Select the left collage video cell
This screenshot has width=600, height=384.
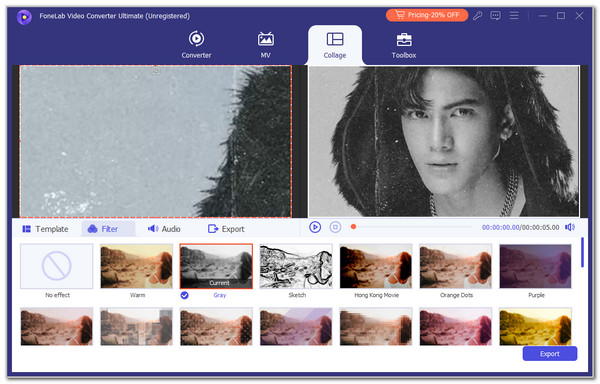coord(155,141)
